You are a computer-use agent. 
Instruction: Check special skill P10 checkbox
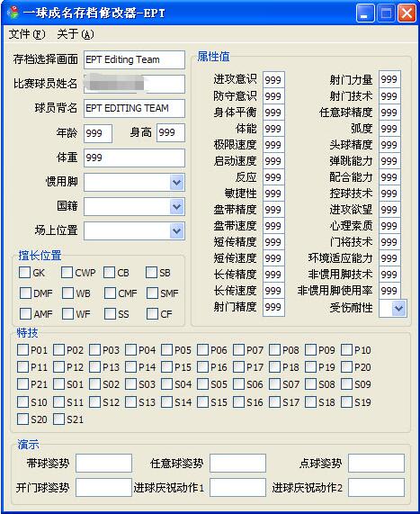tap(346, 350)
